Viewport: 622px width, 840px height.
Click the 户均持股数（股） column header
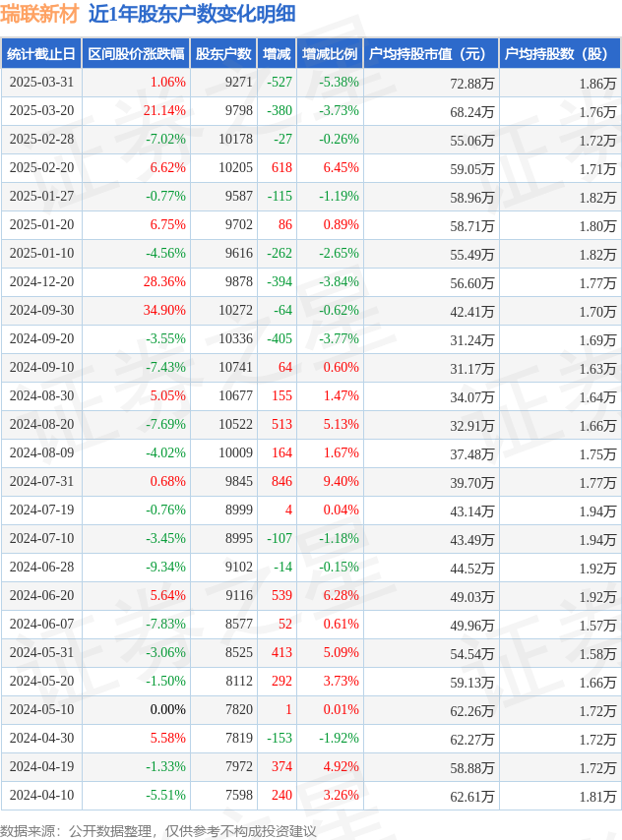[x=559, y=53]
